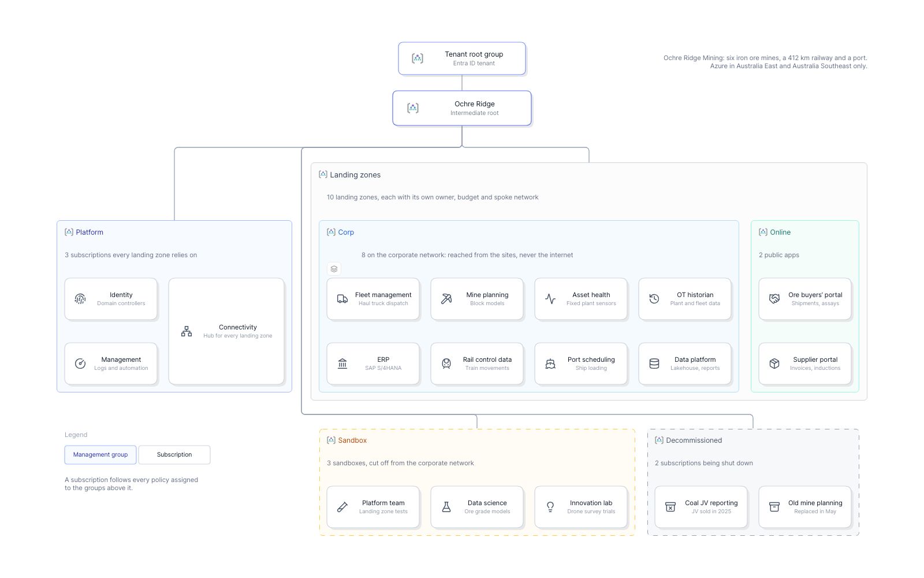Click the train icon on Rail control data
Image resolution: width=924 pixels, height=578 pixels.
point(446,364)
